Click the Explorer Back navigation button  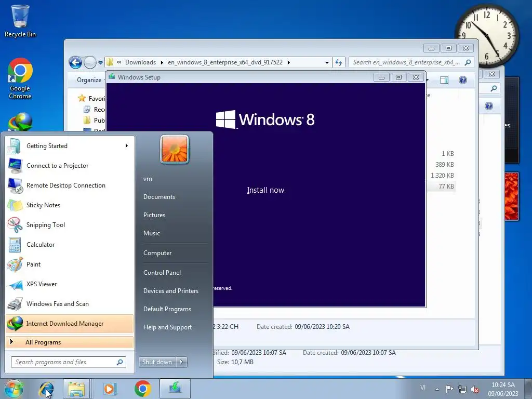click(x=75, y=62)
